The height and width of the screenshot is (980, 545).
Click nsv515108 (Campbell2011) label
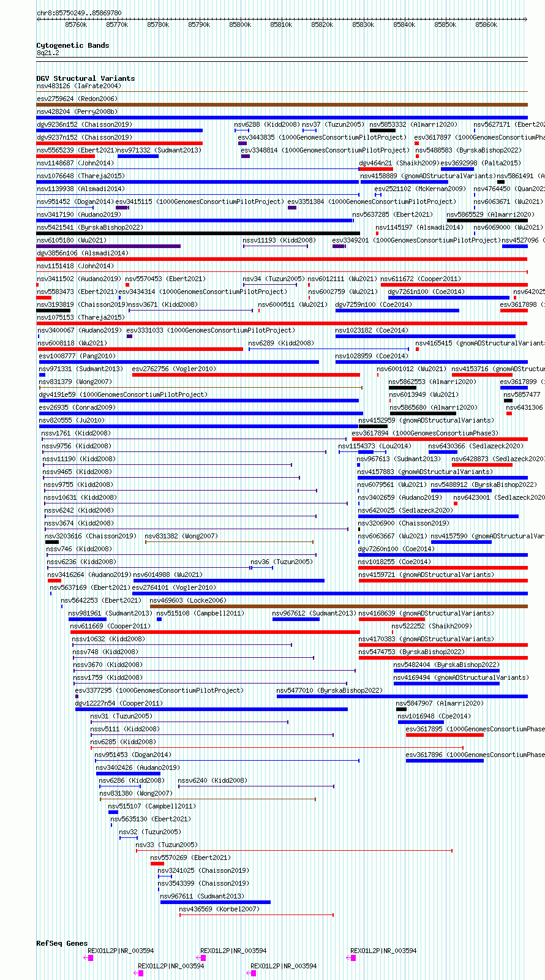[200, 614]
